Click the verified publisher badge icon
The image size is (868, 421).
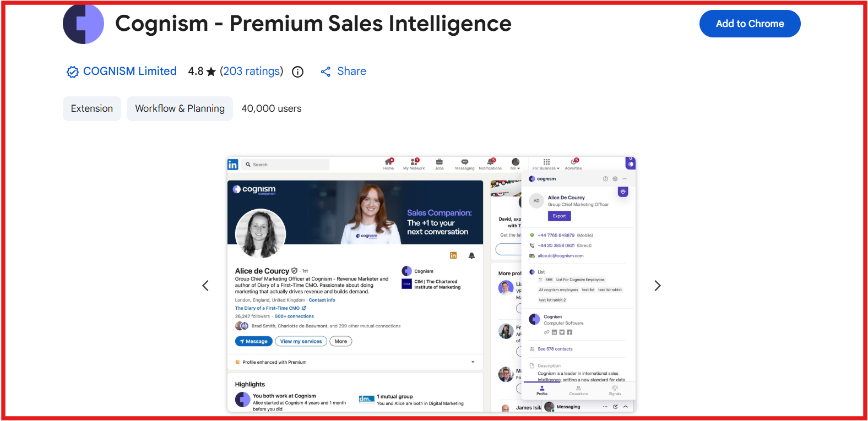pos(73,72)
